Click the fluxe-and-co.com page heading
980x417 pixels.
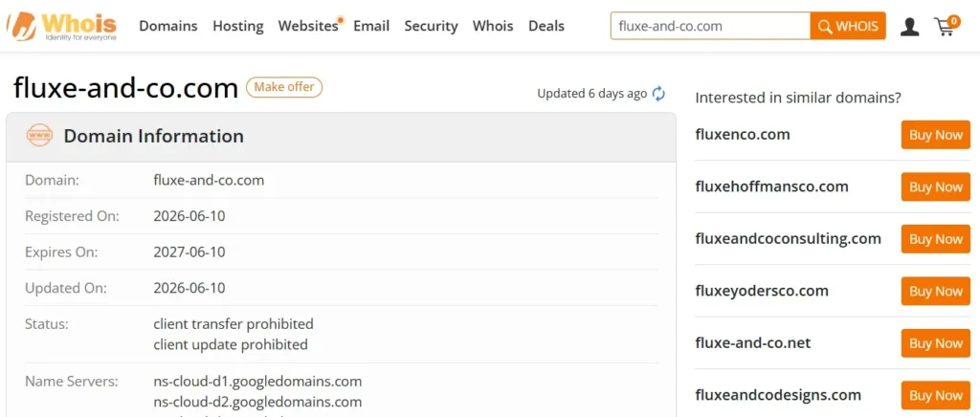coord(125,88)
